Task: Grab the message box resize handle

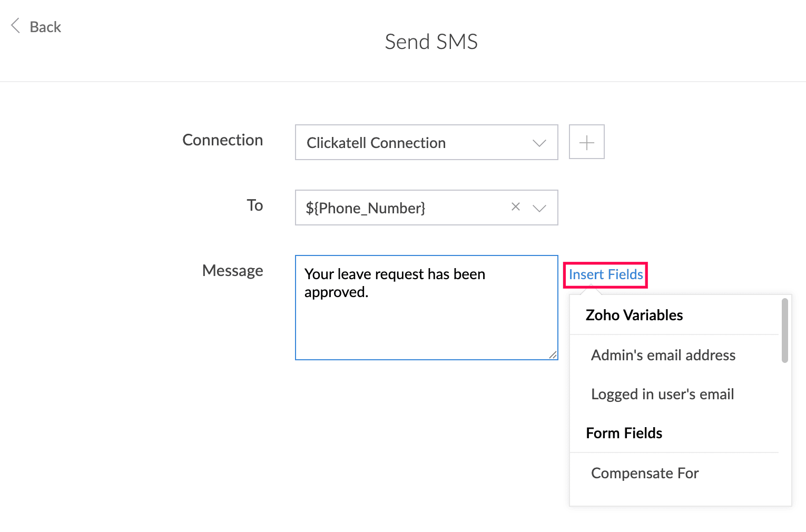Action: [553, 355]
